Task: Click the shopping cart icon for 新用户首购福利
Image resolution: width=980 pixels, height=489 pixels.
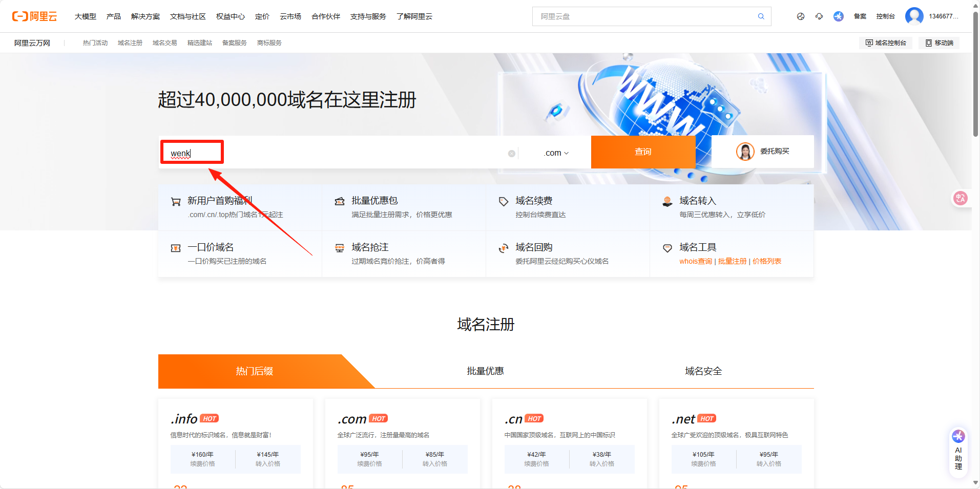Action: coord(176,202)
